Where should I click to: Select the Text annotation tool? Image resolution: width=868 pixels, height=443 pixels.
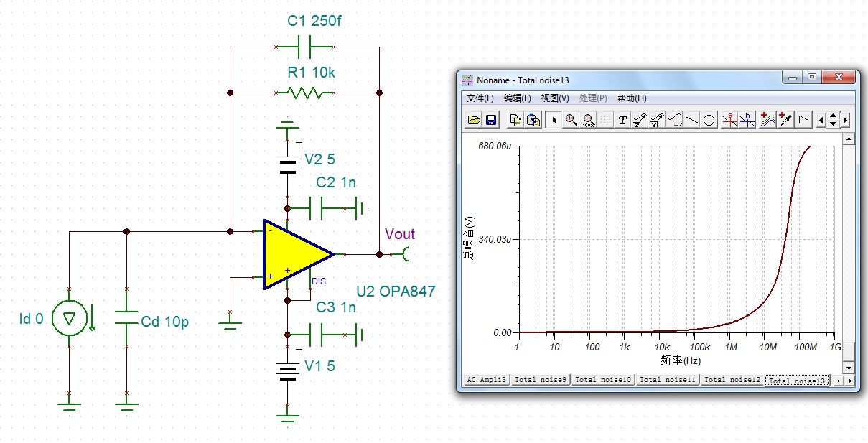click(x=622, y=121)
